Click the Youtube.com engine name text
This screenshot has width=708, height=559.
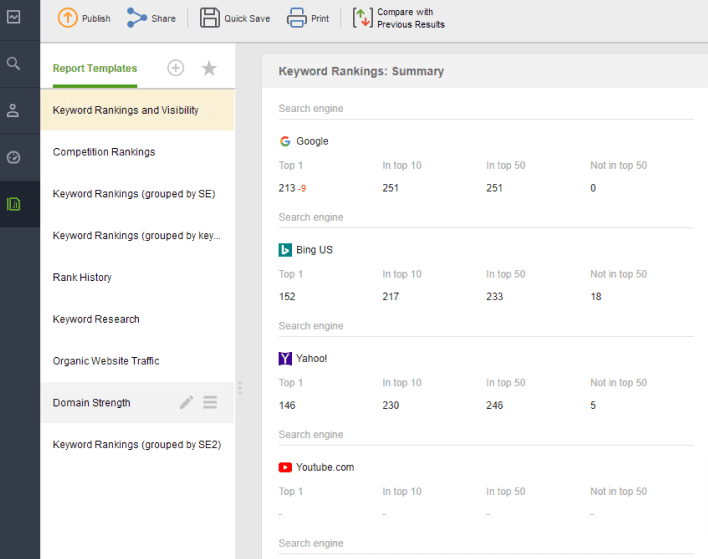pyautogui.click(x=325, y=467)
